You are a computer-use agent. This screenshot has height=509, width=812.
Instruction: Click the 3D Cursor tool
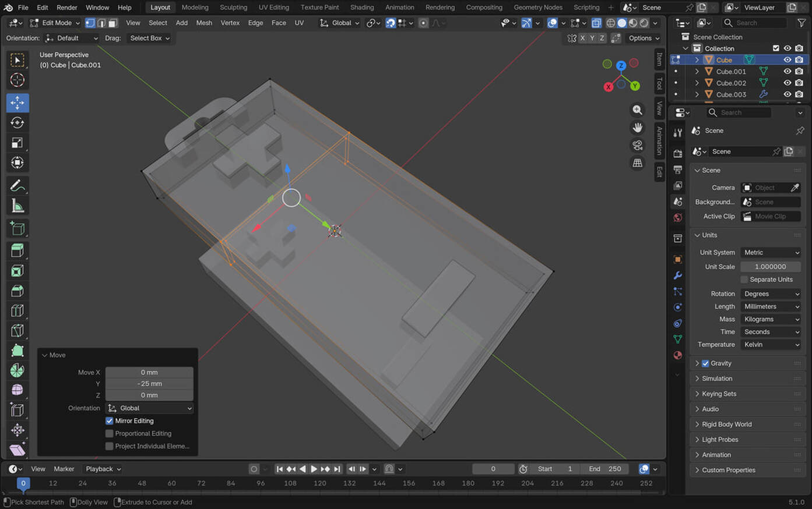(17, 80)
